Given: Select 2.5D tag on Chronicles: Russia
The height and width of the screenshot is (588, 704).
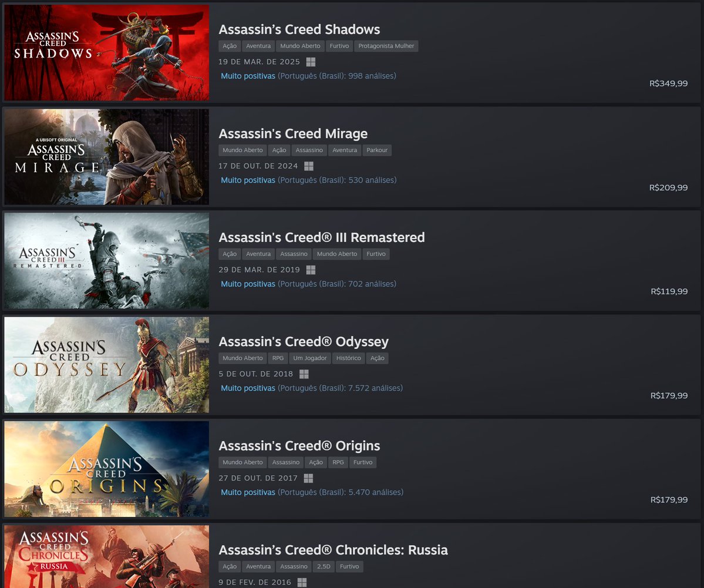Looking at the screenshot, I should tap(324, 566).
